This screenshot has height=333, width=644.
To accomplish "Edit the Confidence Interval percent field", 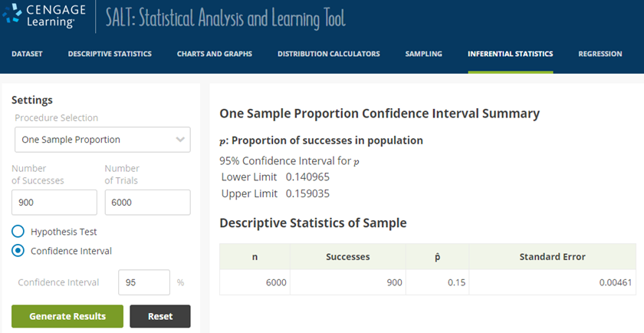I will pos(143,282).
